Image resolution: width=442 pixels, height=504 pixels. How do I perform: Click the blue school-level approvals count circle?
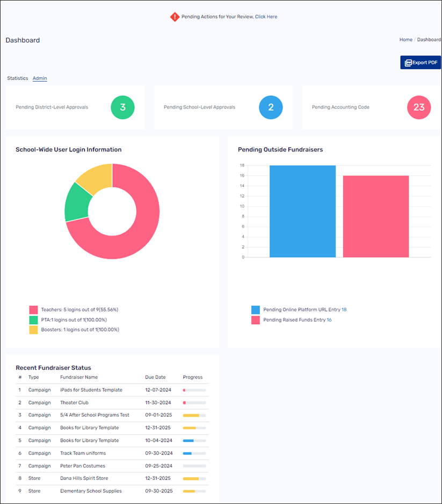click(x=271, y=107)
